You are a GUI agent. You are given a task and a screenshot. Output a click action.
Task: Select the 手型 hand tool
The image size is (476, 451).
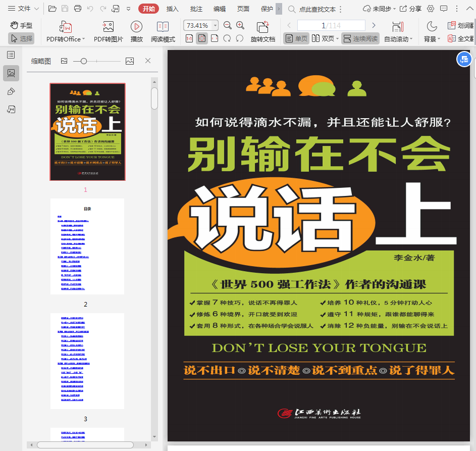coord(21,25)
